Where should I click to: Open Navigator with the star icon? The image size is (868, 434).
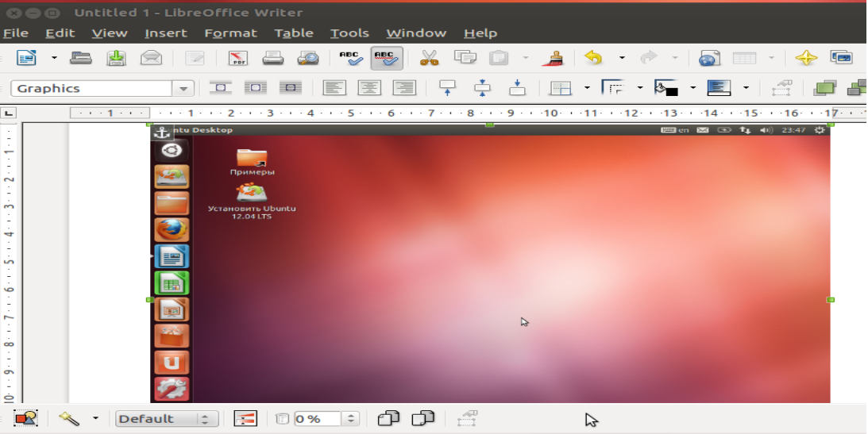[x=806, y=57]
